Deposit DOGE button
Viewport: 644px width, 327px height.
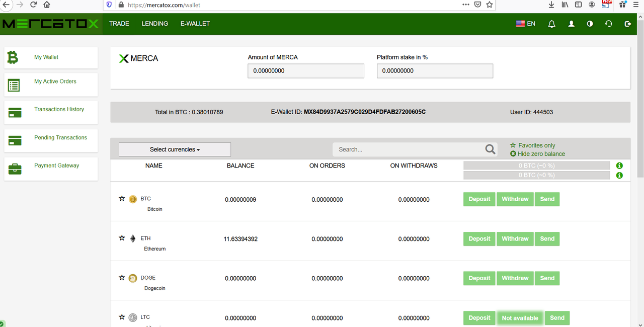tap(479, 278)
